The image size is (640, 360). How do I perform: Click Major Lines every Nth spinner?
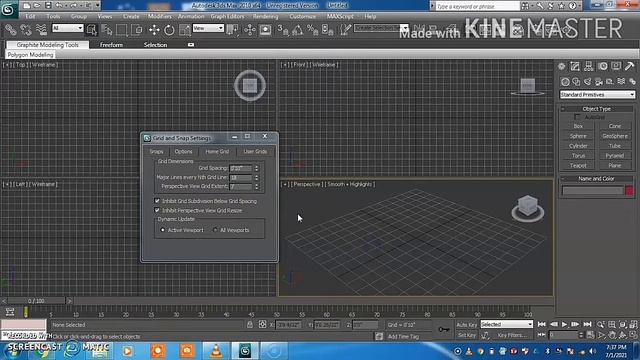(x=256, y=178)
